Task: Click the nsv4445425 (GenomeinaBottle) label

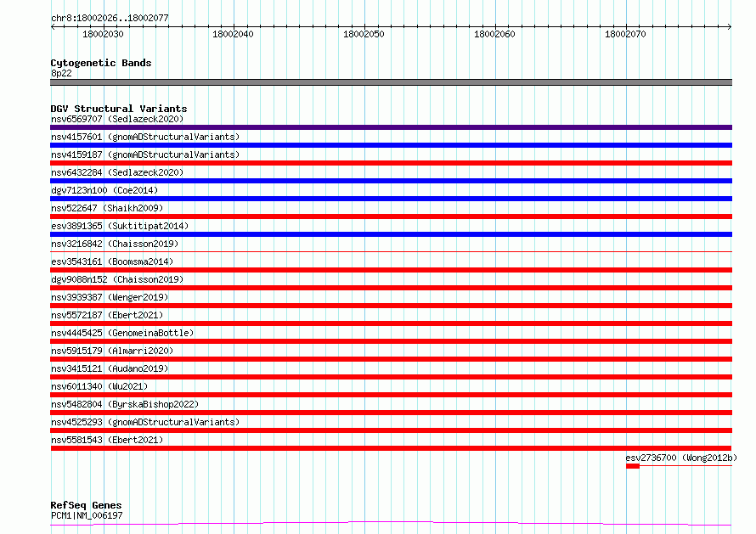Action: 122,333
